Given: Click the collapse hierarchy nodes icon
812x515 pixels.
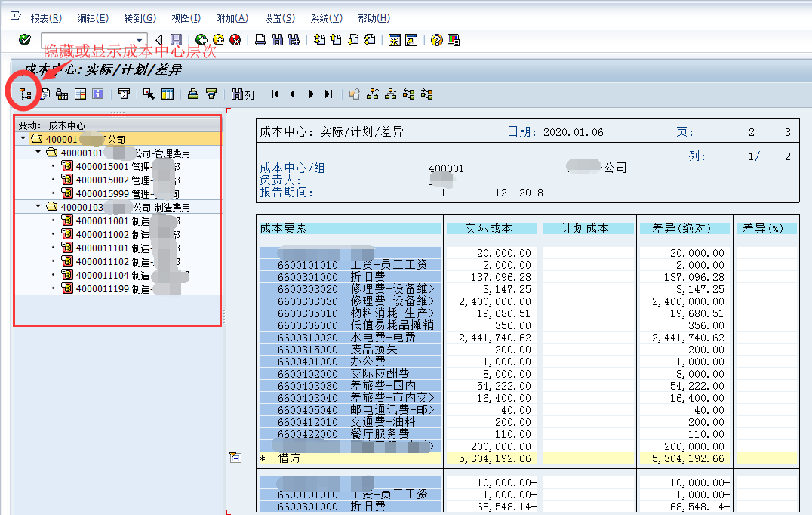Looking at the screenshot, I should tap(426, 94).
